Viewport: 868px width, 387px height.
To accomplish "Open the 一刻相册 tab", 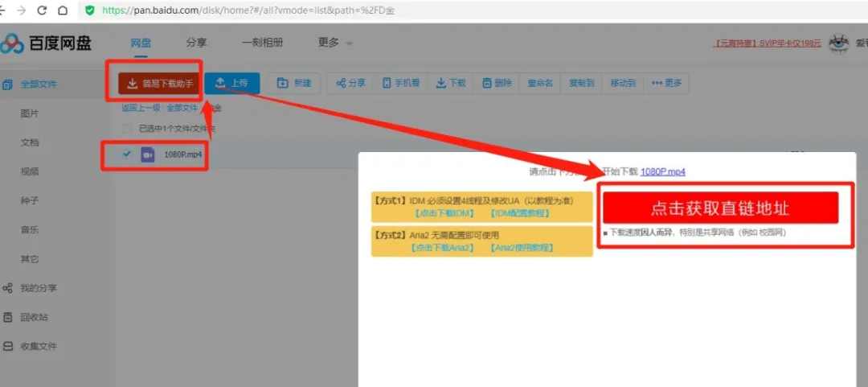I will coord(262,43).
